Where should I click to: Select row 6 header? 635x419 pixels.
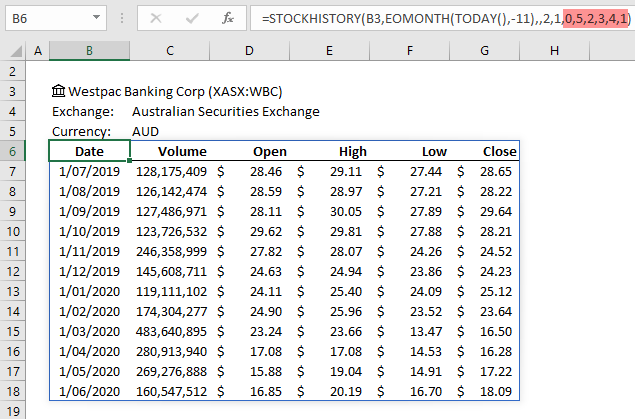13,151
